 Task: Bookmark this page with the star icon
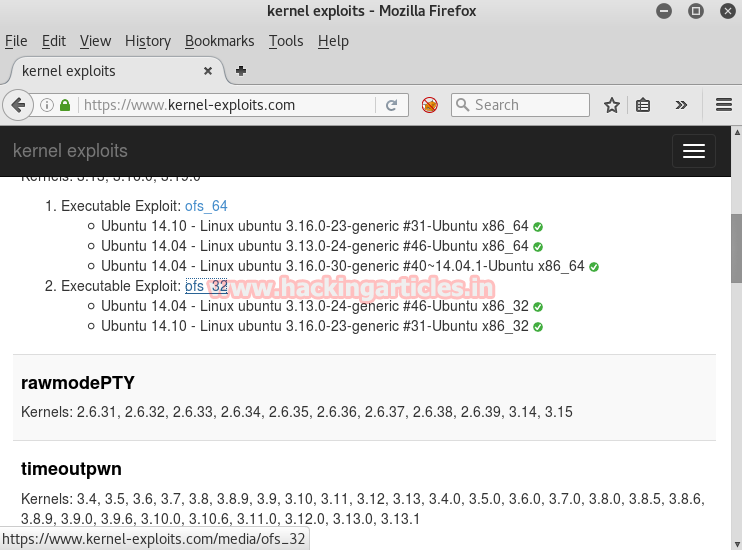click(x=612, y=105)
